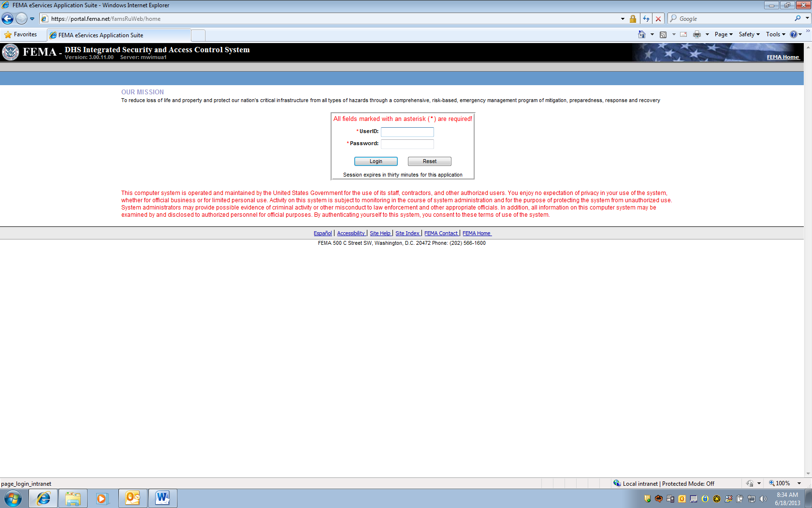Click the Refresh page icon

tap(646, 19)
